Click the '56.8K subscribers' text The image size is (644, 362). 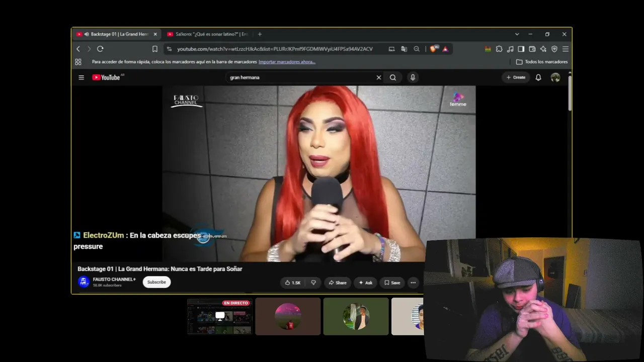point(107,286)
